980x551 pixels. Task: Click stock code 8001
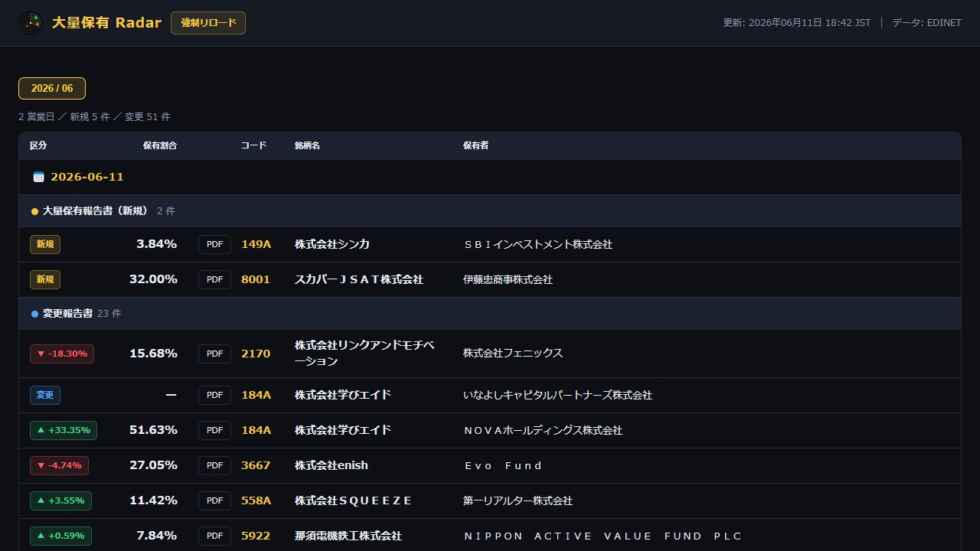(256, 279)
